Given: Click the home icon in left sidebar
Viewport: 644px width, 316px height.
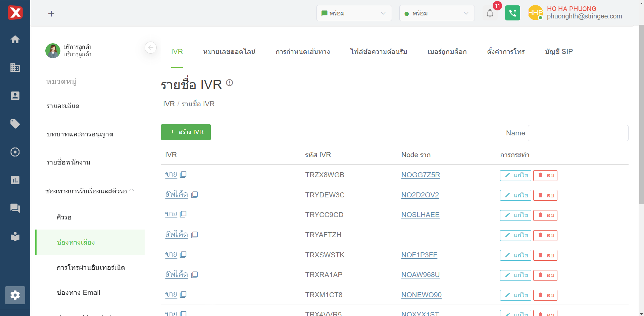Looking at the screenshot, I should 15,40.
